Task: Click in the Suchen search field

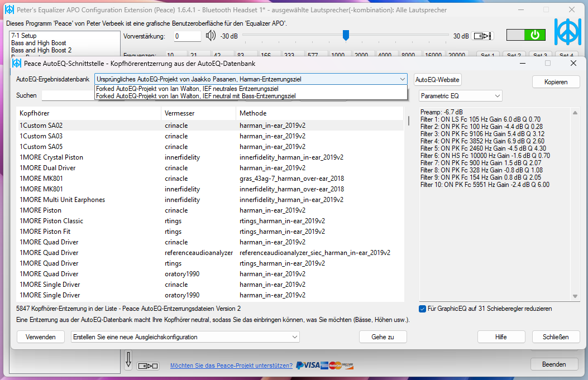Action: coord(68,95)
